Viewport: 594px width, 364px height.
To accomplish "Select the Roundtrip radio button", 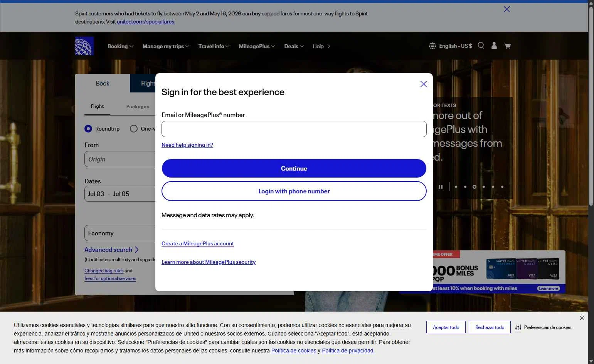I will coord(88,129).
